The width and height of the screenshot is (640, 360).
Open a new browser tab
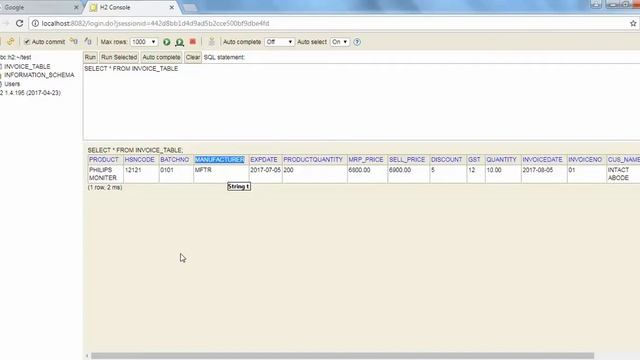[x=189, y=7]
